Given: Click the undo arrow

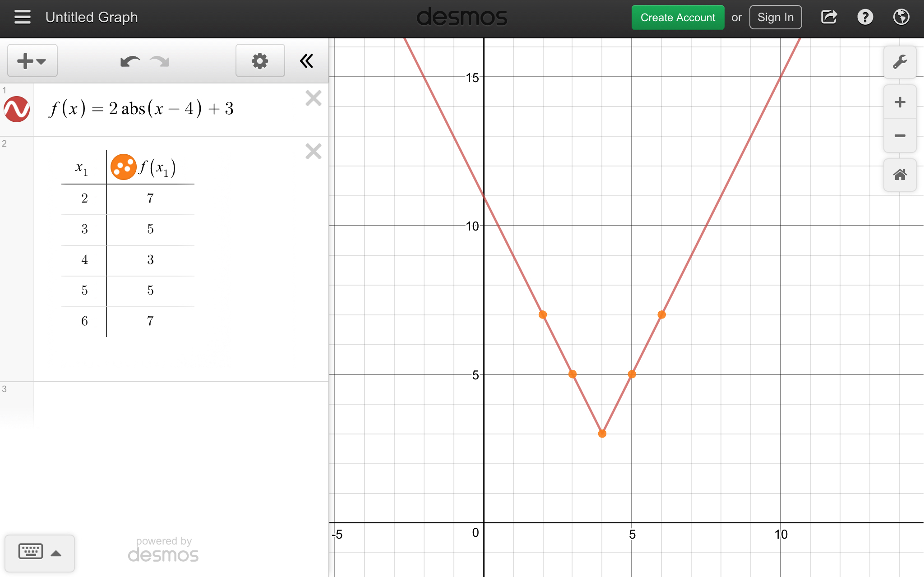Looking at the screenshot, I should pos(130,61).
